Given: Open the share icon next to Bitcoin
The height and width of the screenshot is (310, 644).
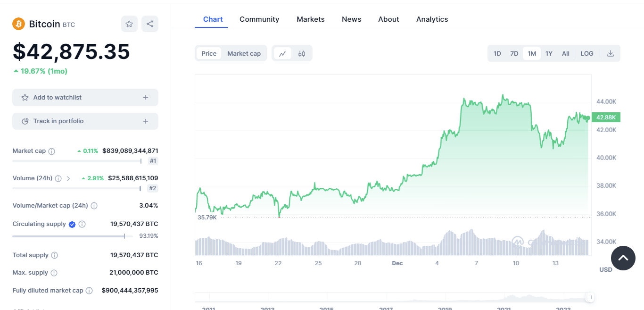Looking at the screenshot, I should click(150, 24).
